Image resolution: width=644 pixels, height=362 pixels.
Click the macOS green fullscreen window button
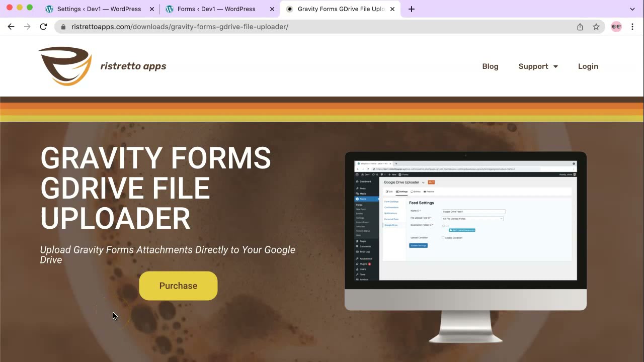pos(30,8)
